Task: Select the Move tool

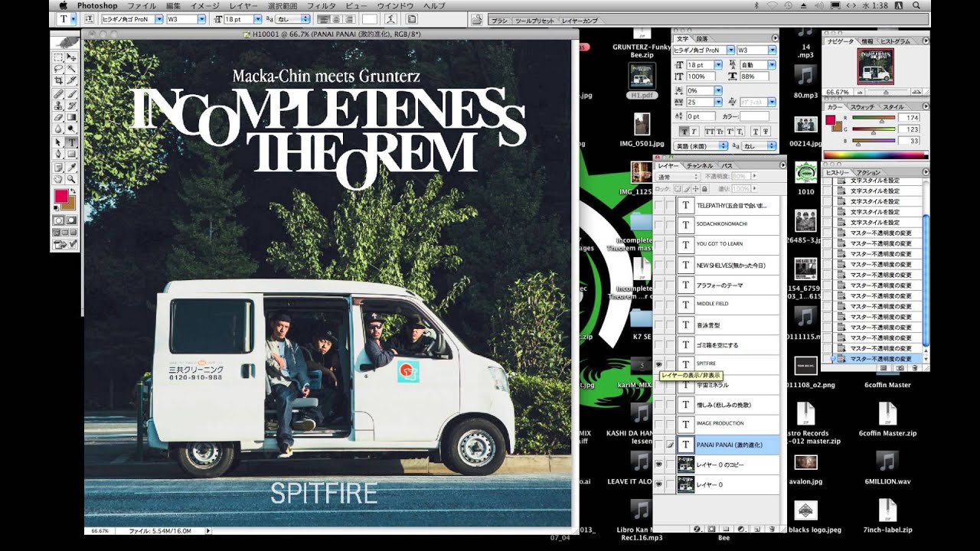Action: click(71, 57)
